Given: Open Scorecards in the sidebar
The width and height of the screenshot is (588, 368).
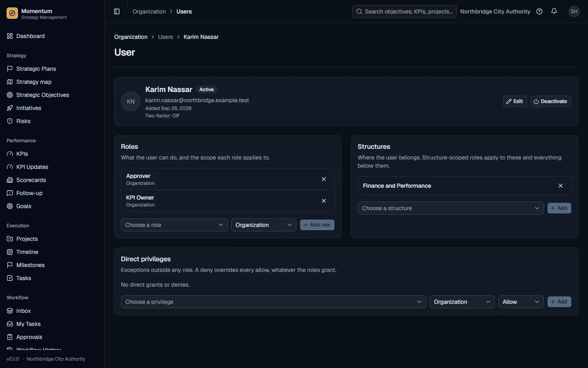Looking at the screenshot, I should tap(52, 180).
